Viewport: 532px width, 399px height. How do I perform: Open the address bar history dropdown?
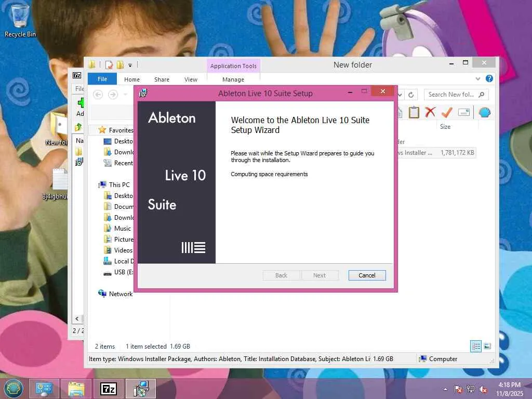tap(401, 95)
